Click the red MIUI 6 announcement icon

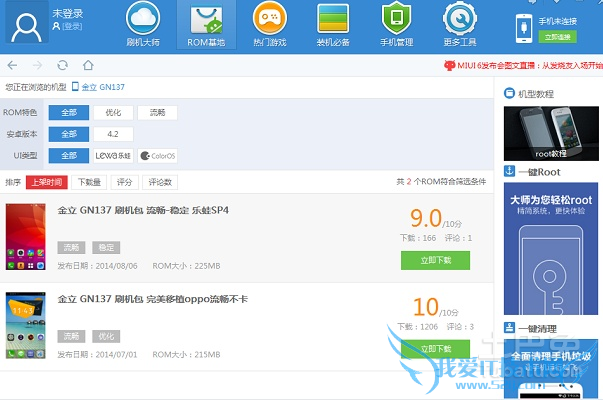point(450,65)
